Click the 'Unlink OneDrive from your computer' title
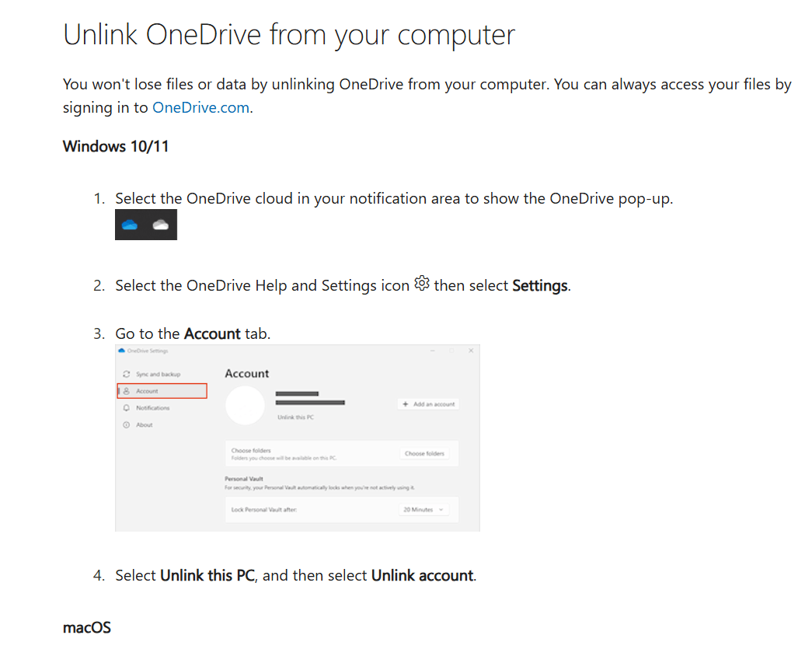This screenshot has height=670, width=812. (289, 35)
